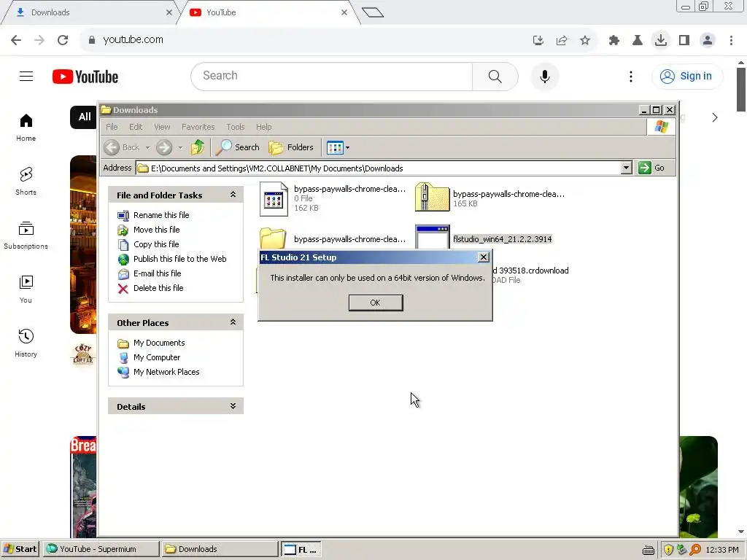
Task: Close the Downloads browser tab
Action: tap(169, 12)
